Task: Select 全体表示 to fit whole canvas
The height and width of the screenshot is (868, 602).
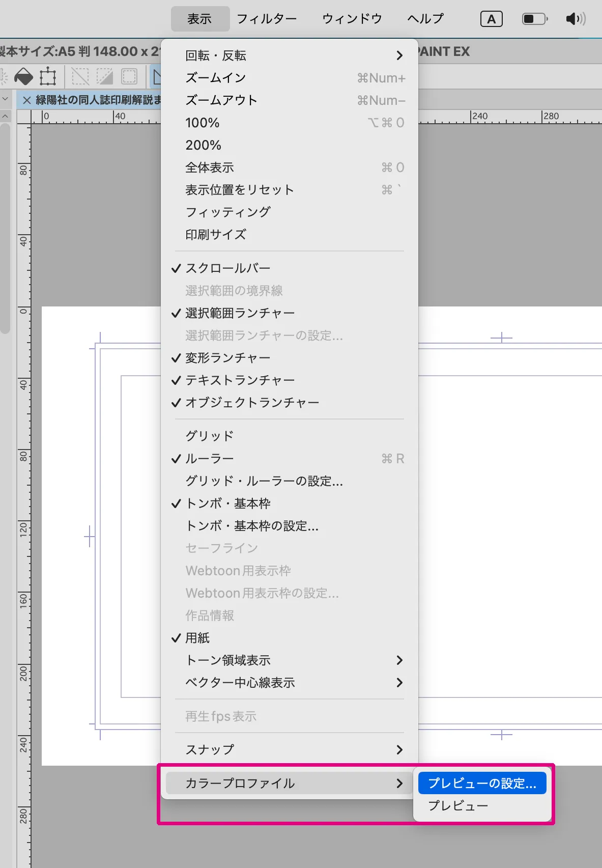Action: 290,167
